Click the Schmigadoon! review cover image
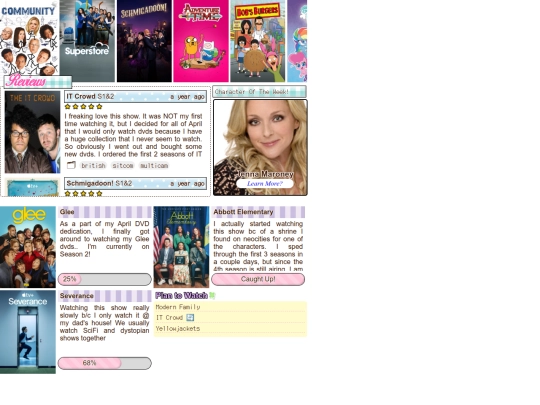540x405 pixels. tap(32, 187)
